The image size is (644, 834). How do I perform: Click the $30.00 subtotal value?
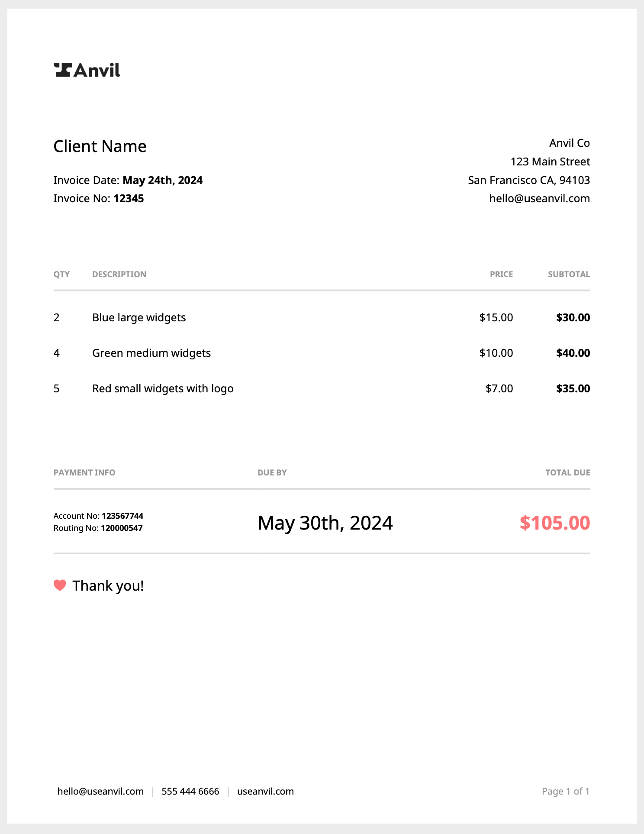[573, 317]
